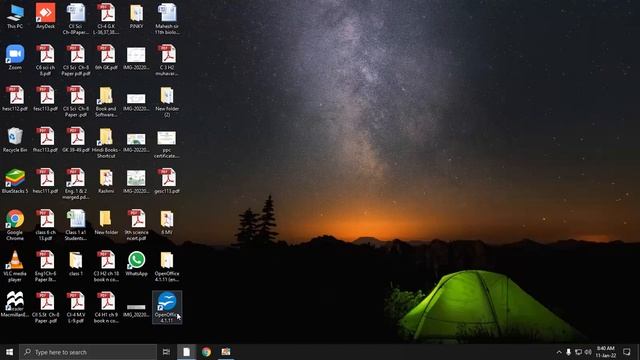Open the Recycle Bin
The height and width of the screenshot is (360, 640).
[15, 140]
